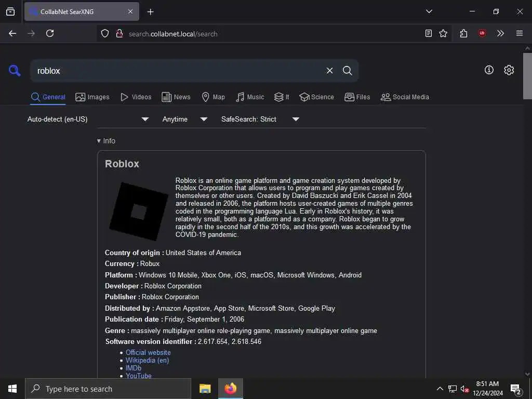532x399 pixels.
Task: Open Auto-detect language dropdown
Action: pos(88,119)
